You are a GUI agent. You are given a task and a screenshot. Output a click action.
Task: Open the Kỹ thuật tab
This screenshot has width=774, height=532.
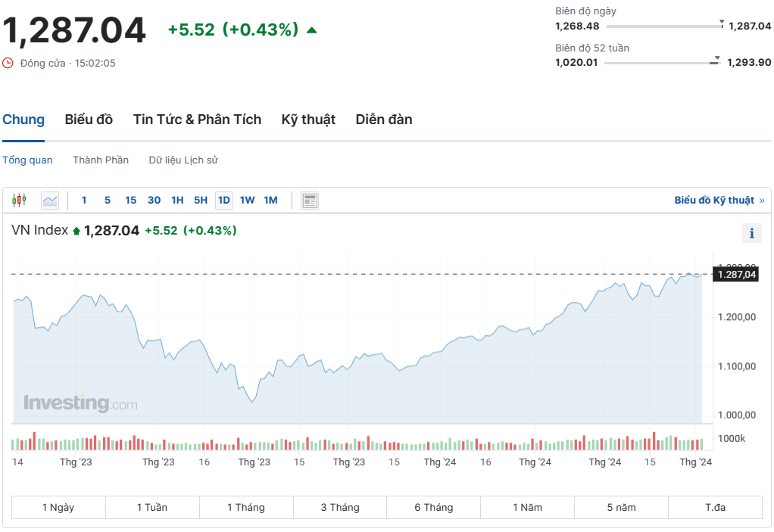(x=308, y=120)
